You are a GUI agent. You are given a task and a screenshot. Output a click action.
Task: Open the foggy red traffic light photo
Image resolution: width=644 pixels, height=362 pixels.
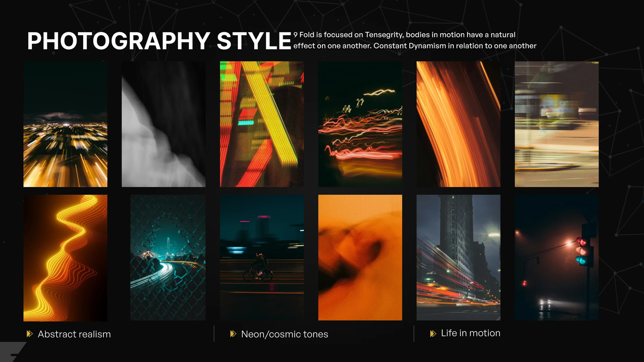click(556, 258)
